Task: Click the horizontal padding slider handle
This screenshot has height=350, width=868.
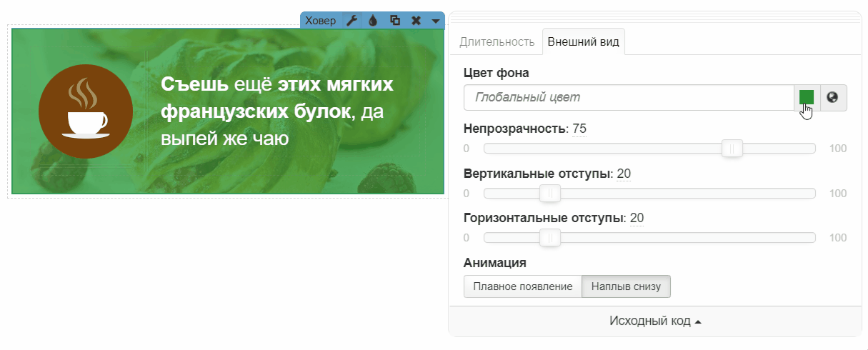Action: click(549, 238)
